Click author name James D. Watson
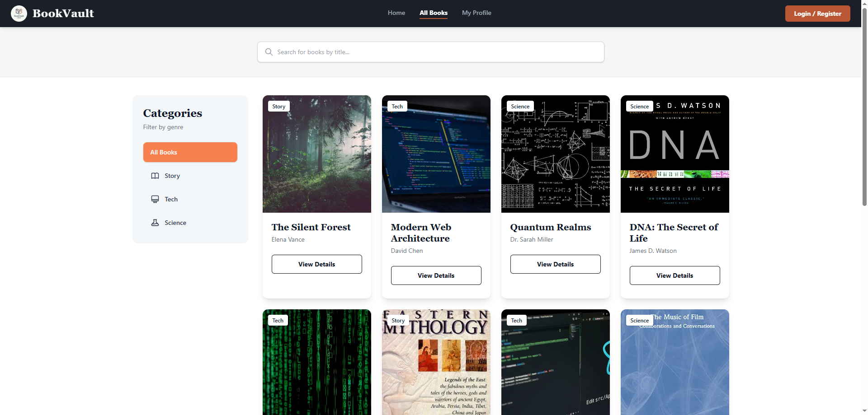868x415 pixels. [653, 251]
